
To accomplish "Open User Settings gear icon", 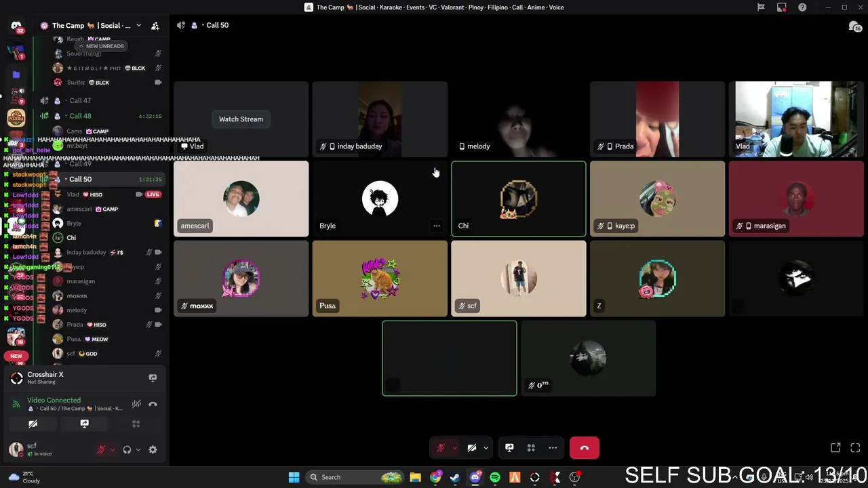I will [153, 449].
